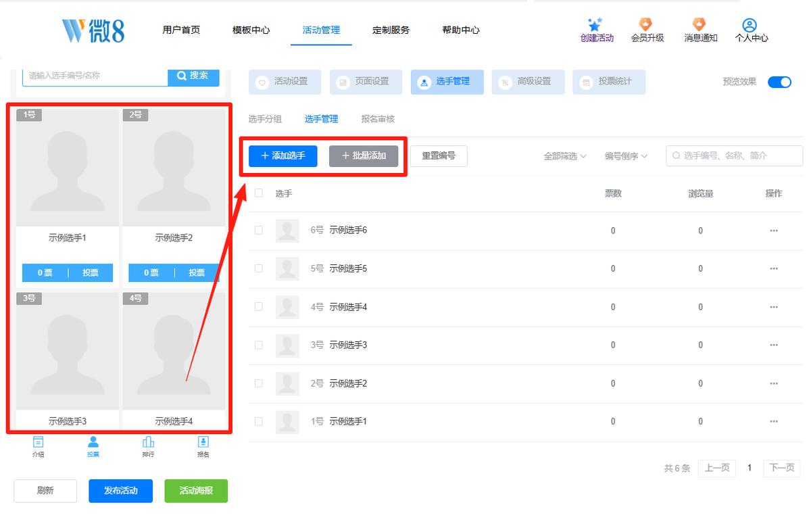Screen dimensions: 811x532
Task: Toggle the 预览效果 switch
Action: [x=779, y=82]
